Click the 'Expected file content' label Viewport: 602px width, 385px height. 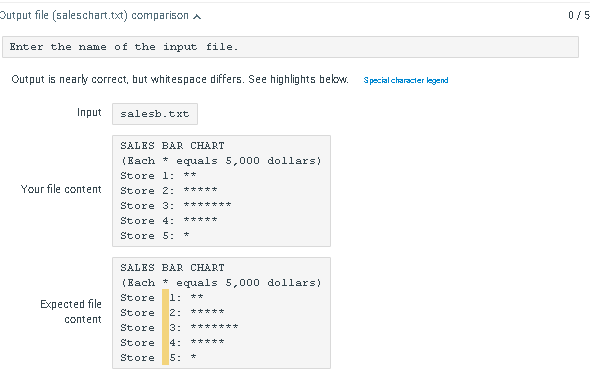tap(71, 312)
